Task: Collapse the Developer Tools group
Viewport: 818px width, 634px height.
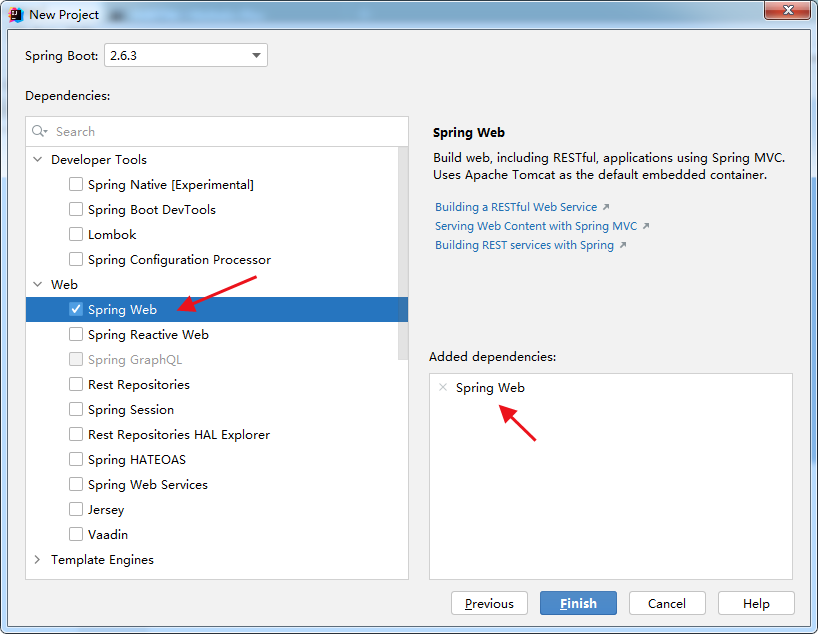Action: coord(38,159)
